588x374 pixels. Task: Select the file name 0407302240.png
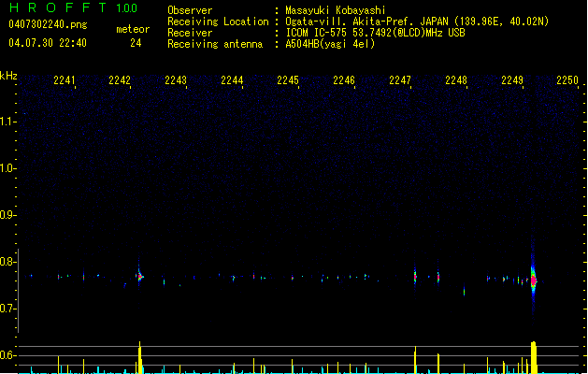[48, 24]
